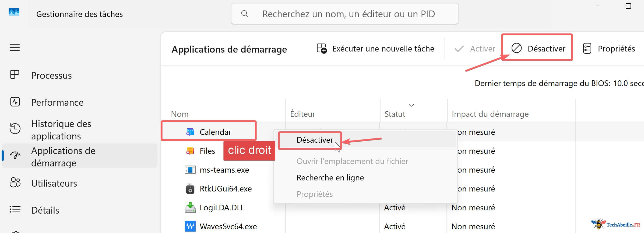Click Activé status in WavesSvc64.exe row
644x233 pixels.
(x=395, y=227)
